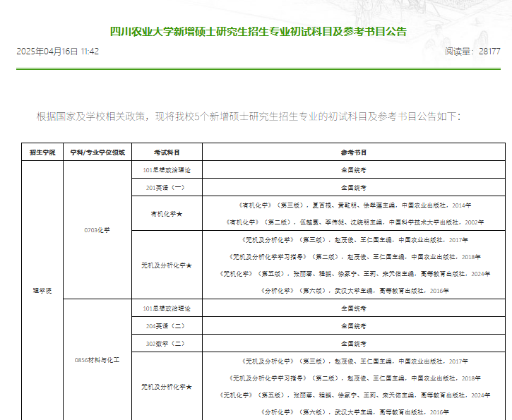The width and height of the screenshot is (512, 420).
Task: Click the 《有机化学》（第二版） 2002年 reference line
Action: tap(354, 222)
